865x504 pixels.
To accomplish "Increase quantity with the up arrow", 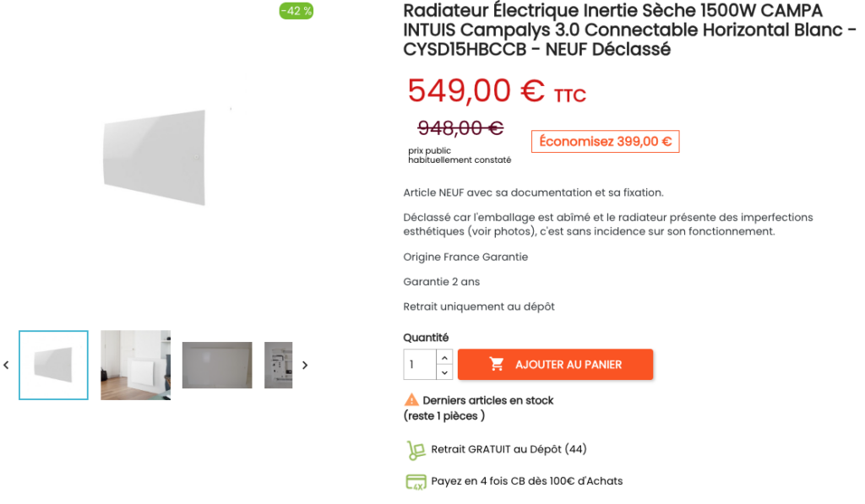I will (x=444, y=357).
